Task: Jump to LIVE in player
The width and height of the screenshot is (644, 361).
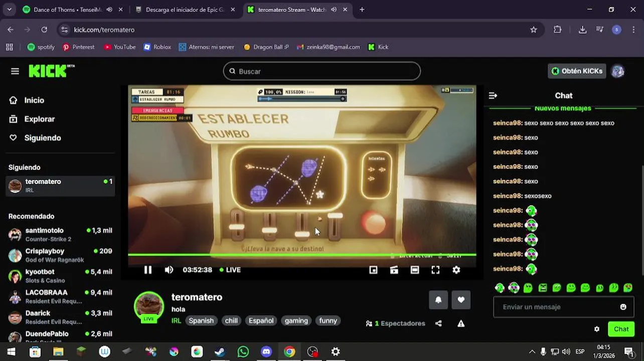Action: pyautogui.click(x=230, y=270)
